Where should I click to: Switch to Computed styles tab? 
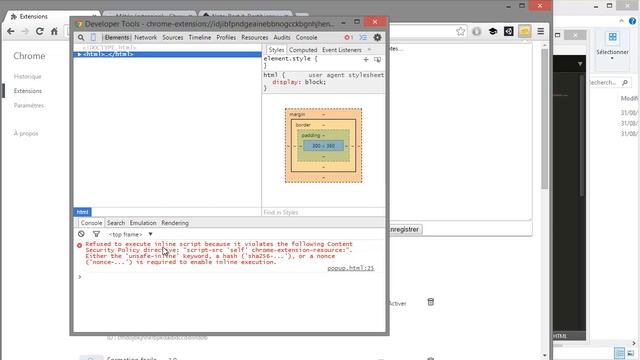[x=303, y=50]
